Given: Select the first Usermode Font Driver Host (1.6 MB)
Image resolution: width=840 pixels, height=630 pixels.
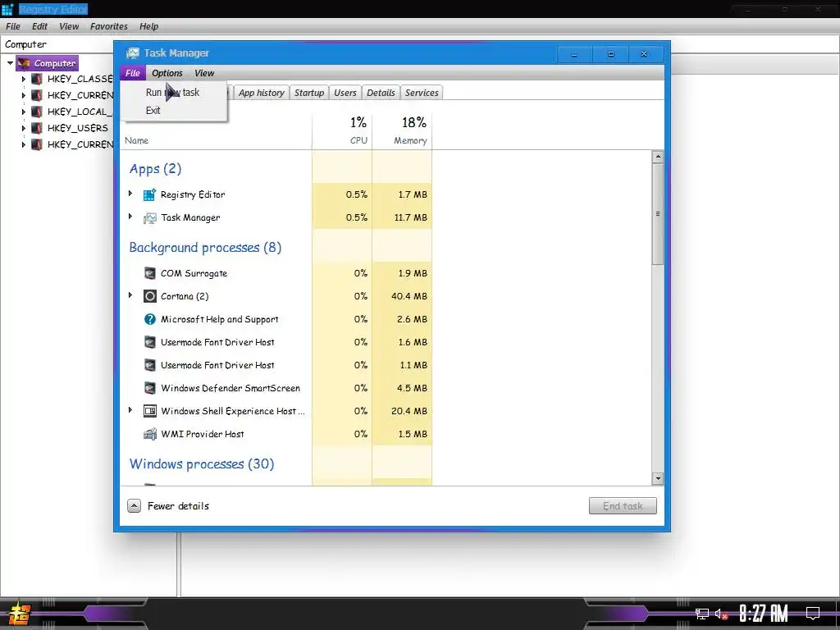Looking at the screenshot, I should click(276, 342).
